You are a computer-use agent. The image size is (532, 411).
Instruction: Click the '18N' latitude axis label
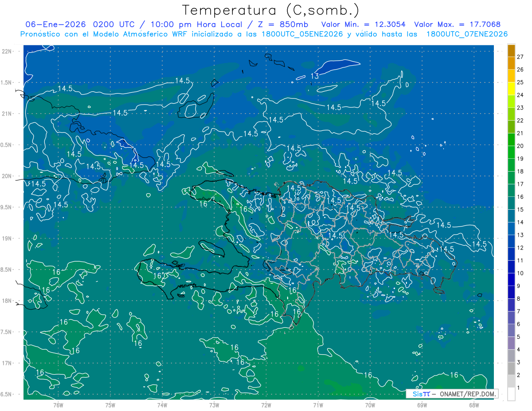pos(6,301)
